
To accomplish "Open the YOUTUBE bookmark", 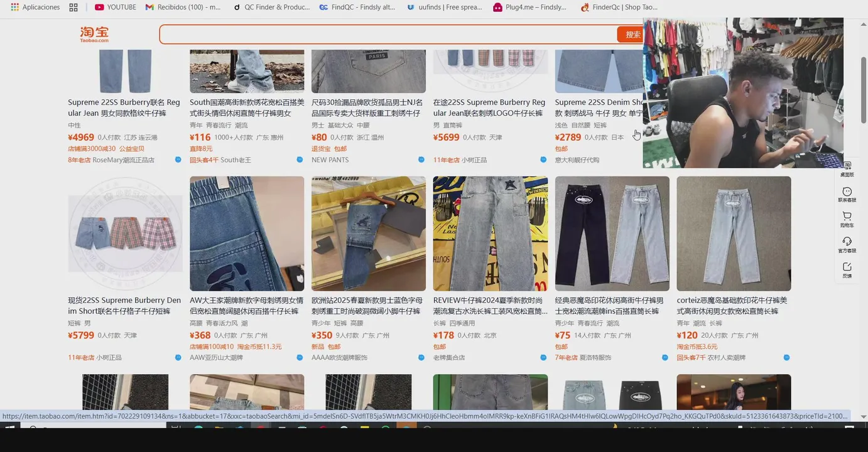I will [116, 7].
